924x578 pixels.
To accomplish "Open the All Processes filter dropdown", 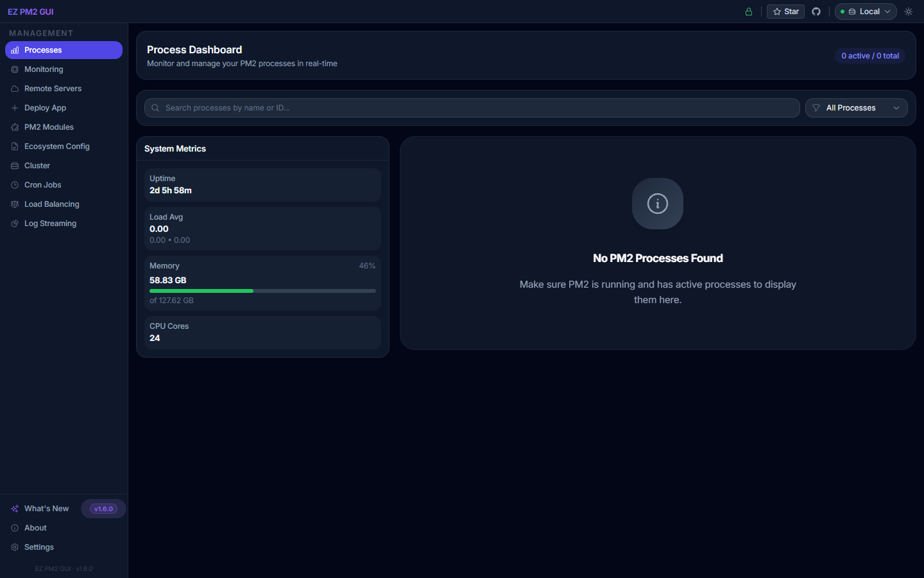I will coord(856,107).
